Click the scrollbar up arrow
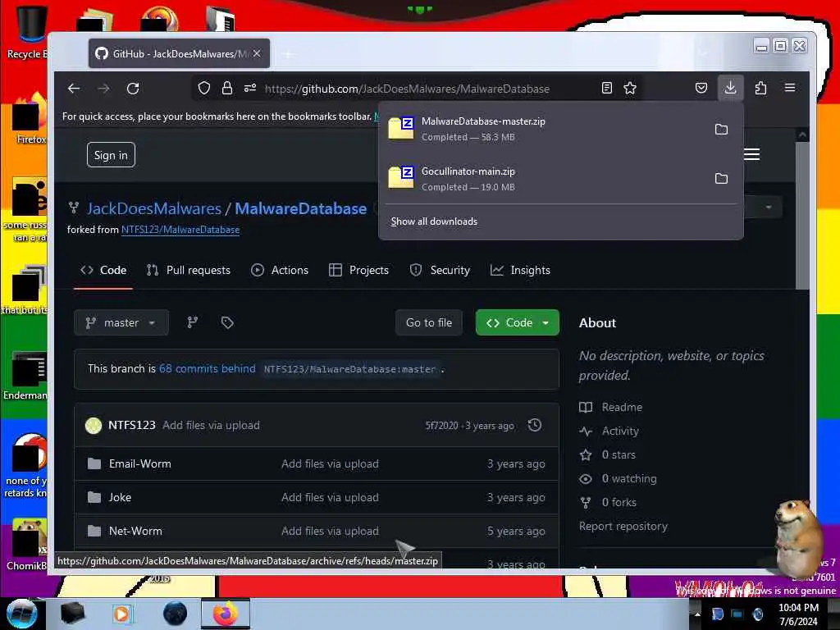Image resolution: width=840 pixels, height=630 pixels. pyautogui.click(x=802, y=135)
